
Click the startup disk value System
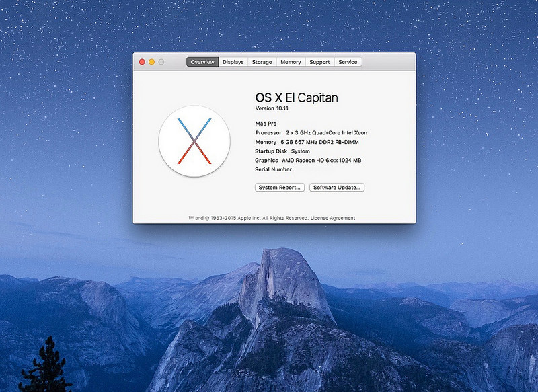pos(301,151)
